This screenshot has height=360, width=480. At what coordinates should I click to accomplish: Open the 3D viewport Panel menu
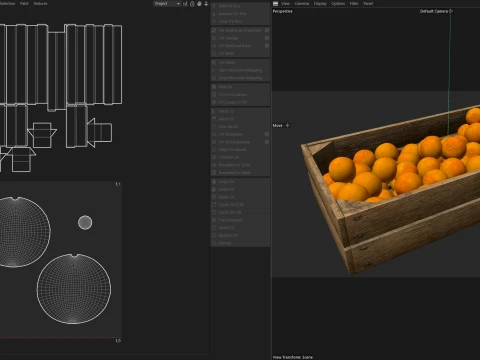pos(368,4)
